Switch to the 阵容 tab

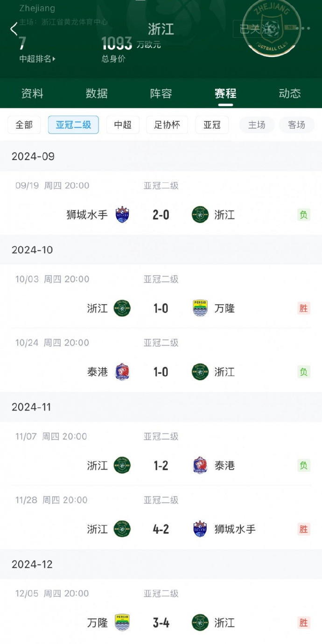[161, 93]
